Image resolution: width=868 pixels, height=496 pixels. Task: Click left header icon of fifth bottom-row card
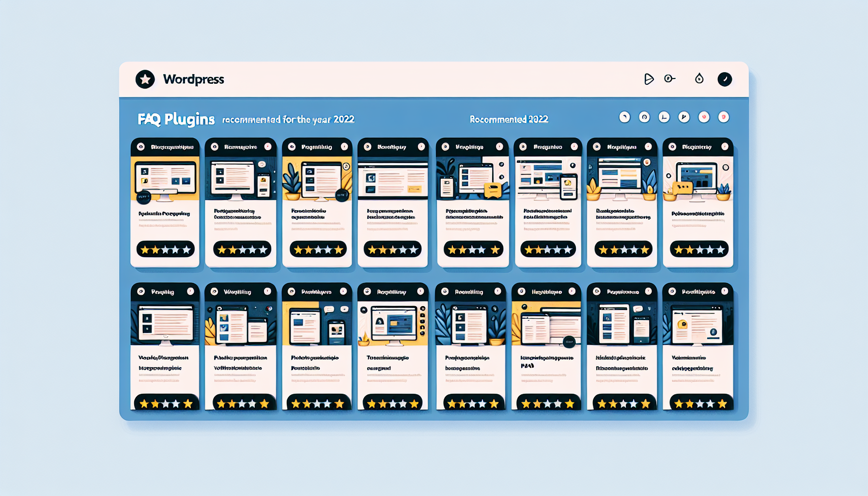pyautogui.click(x=445, y=292)
